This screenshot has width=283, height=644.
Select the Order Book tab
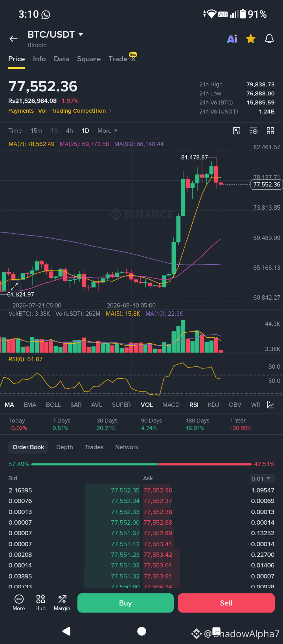28,447
